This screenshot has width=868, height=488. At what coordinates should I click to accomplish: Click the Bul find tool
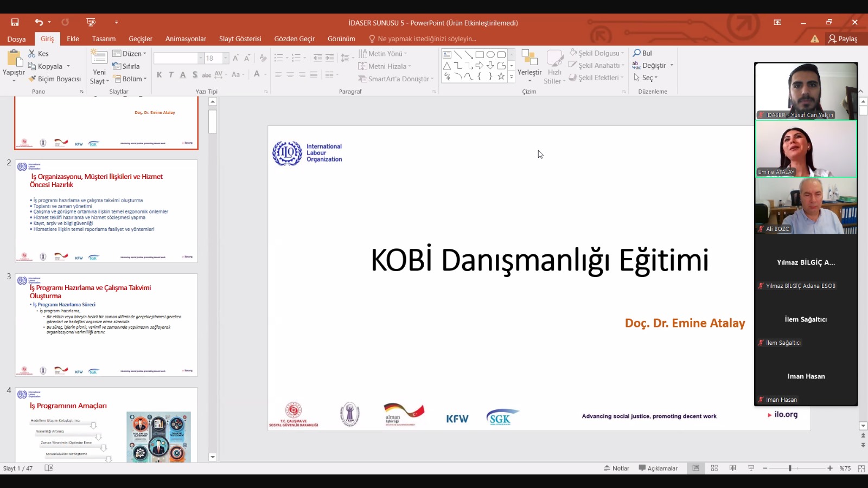tap(643, 53)
